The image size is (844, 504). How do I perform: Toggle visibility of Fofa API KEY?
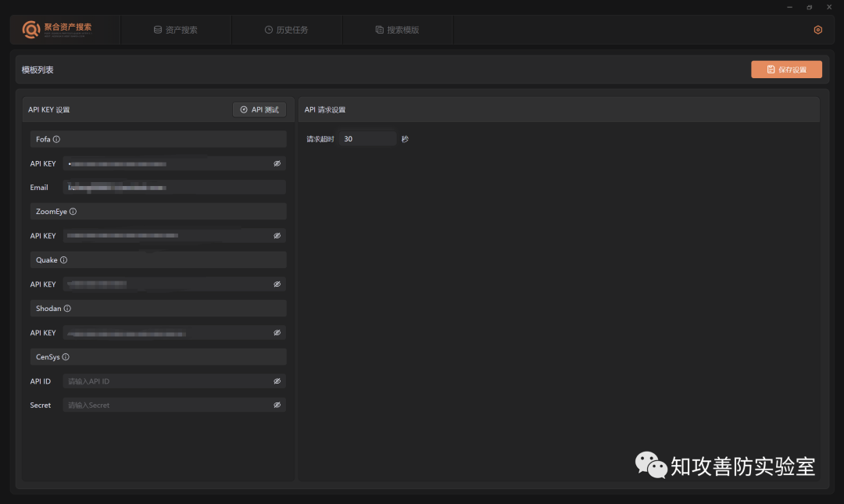point(277,163)
